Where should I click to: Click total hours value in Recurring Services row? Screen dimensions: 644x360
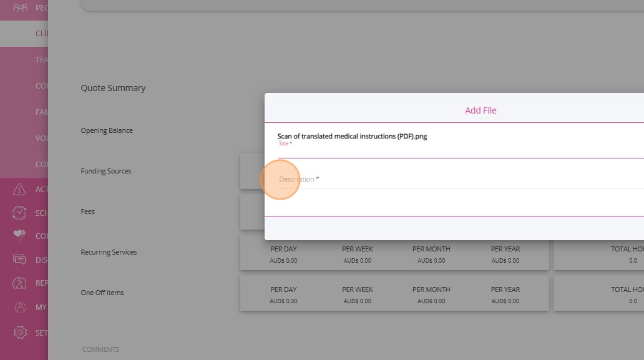633,261
